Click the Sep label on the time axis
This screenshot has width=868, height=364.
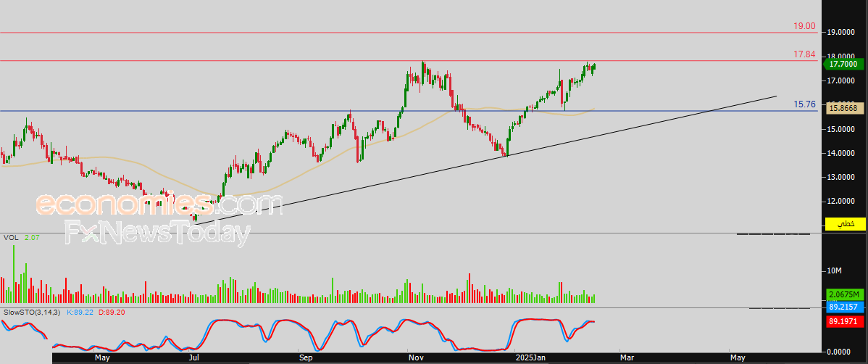point(306,358)
